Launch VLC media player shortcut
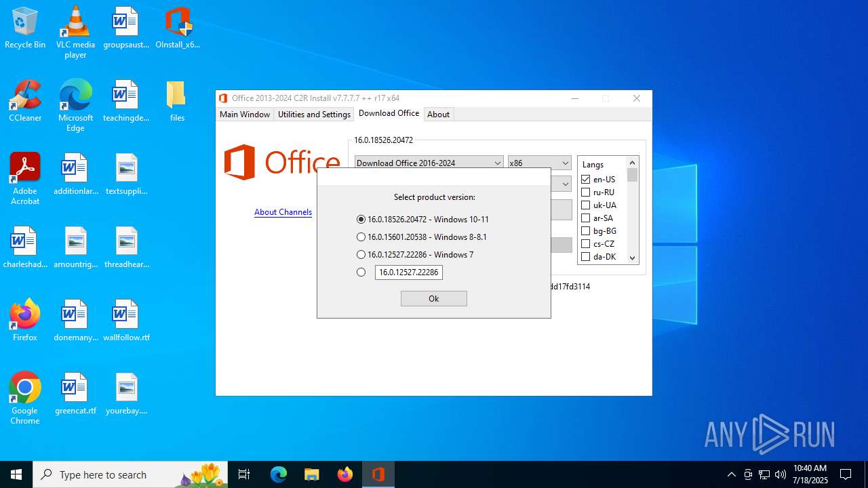The width and height of the screenshot is (868, 488). click(75, 33)
